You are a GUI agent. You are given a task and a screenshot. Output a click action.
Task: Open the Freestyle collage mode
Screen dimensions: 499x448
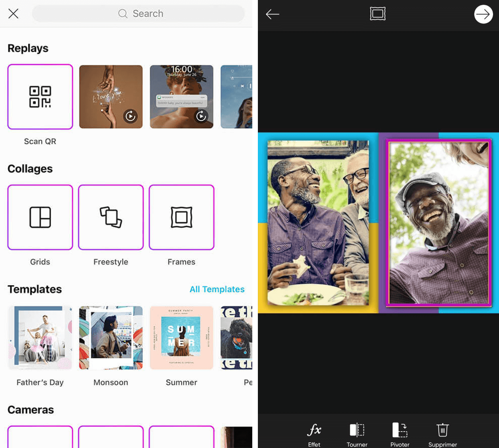(110, 217)
